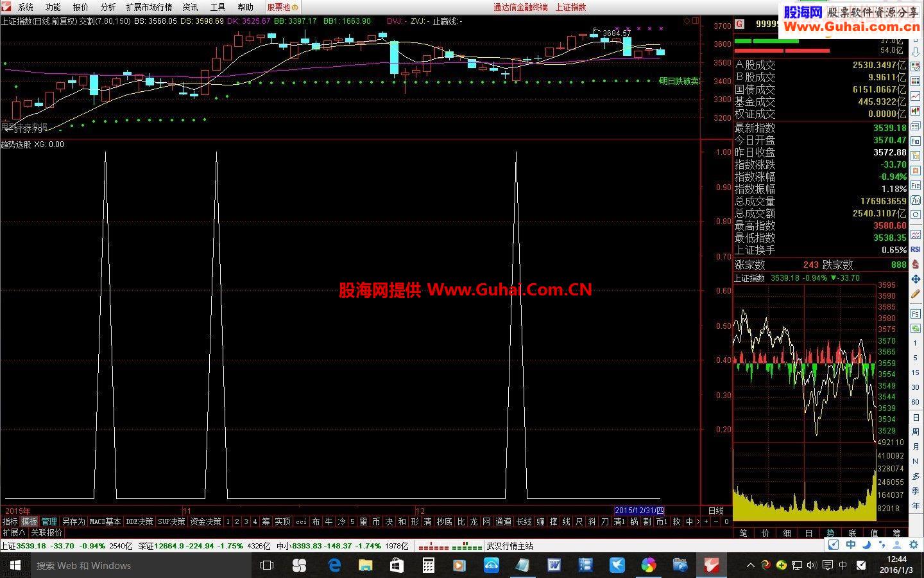The height and width of the screenshot is (578, 924).
Task: Click the green refresh icon in right toolbar
Action: point(916,328)
